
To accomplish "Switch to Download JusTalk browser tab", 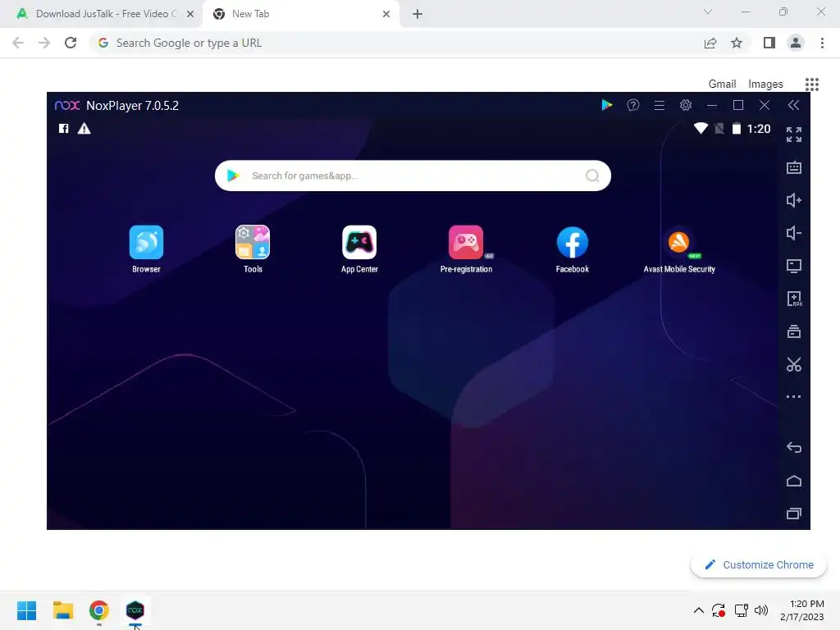I will [x=101, y=14].
